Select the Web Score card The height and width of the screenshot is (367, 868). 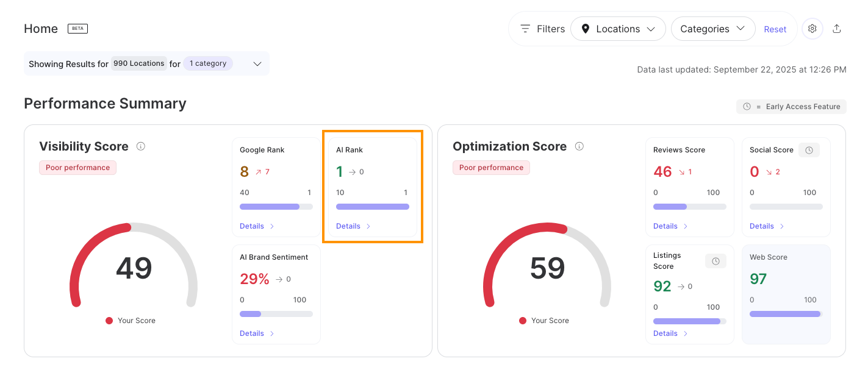click(786, 294)
